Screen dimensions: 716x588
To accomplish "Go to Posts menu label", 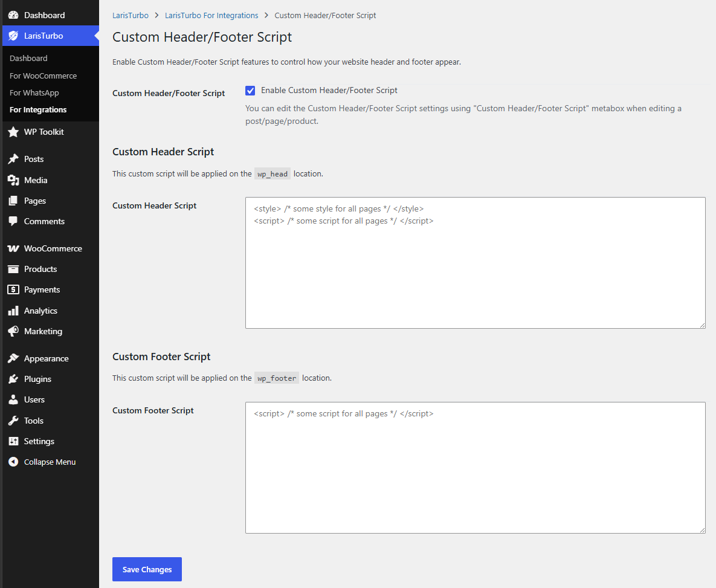I will [x=34, y=159].
